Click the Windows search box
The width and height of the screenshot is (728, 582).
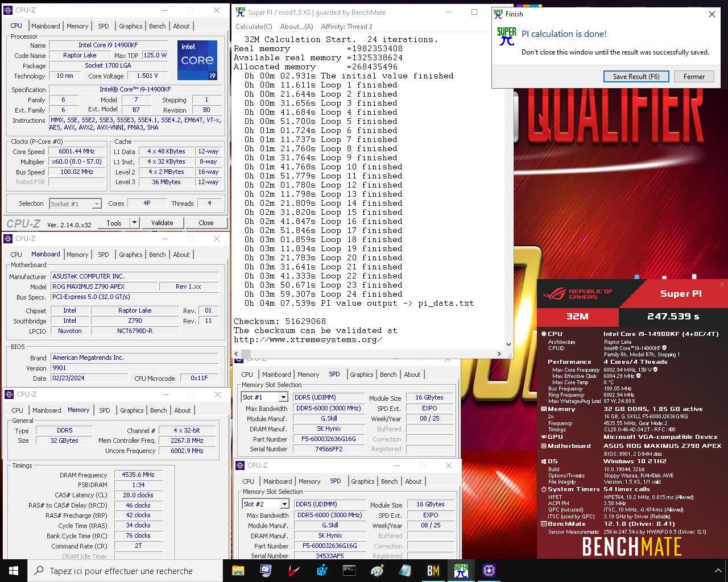[125, 571]
